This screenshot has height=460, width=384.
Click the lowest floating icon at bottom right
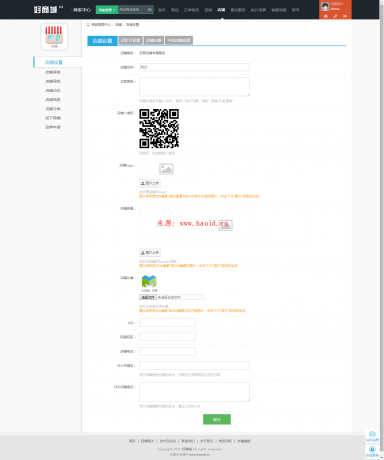tap(372, 451)
